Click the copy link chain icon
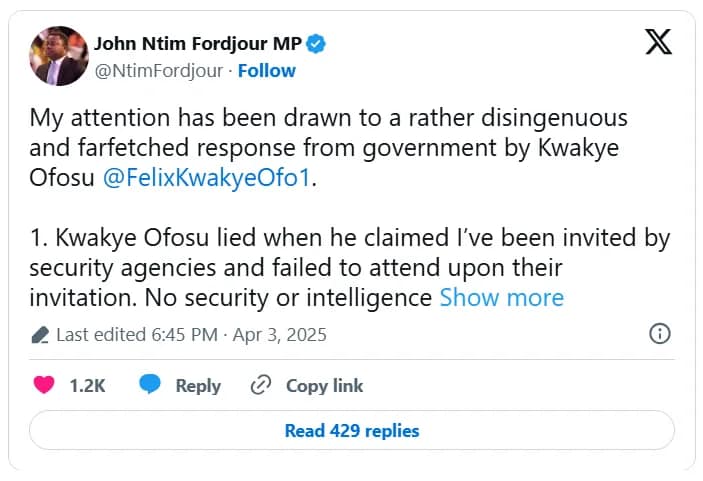This screenshot has width=703, height=481. pyautogui.click(x=260, y=385)
